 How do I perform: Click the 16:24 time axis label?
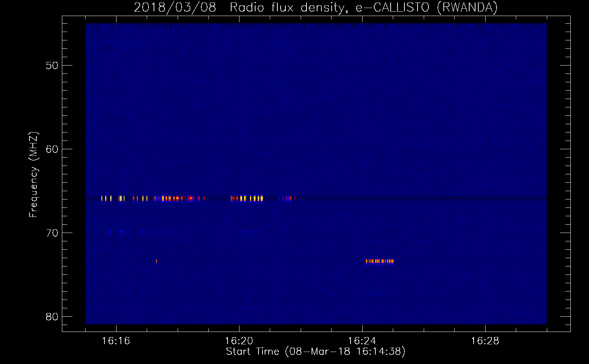[x=362, y=341]
